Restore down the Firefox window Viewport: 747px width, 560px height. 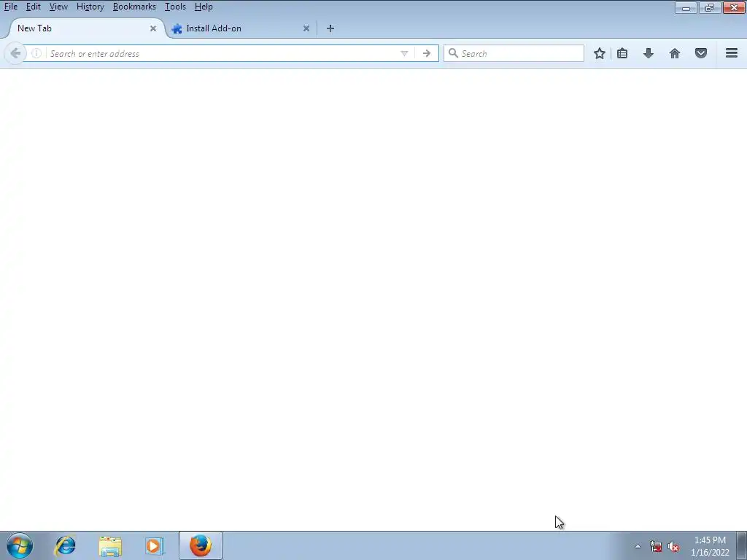[x=709, y=7]
